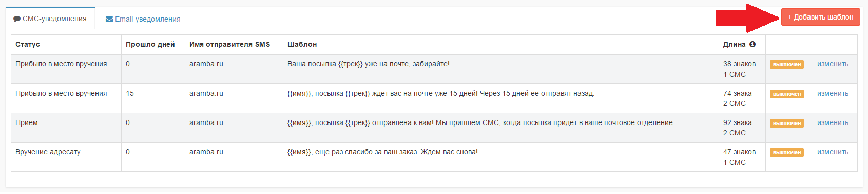Click изменить for the Приём template
The width and height of the screenshot is (868, 194).
click(x=833, y=122)
